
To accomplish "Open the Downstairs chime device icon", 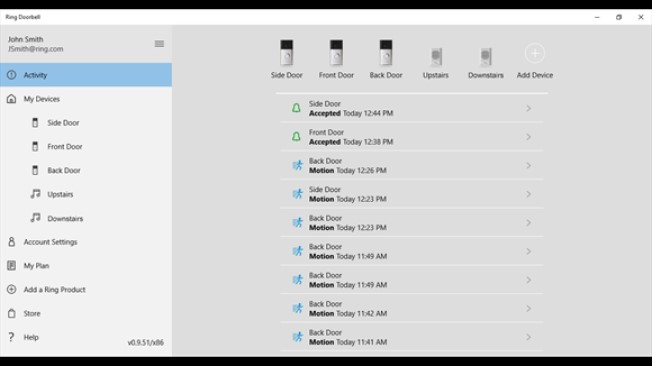I will click(x=486, y=57).
